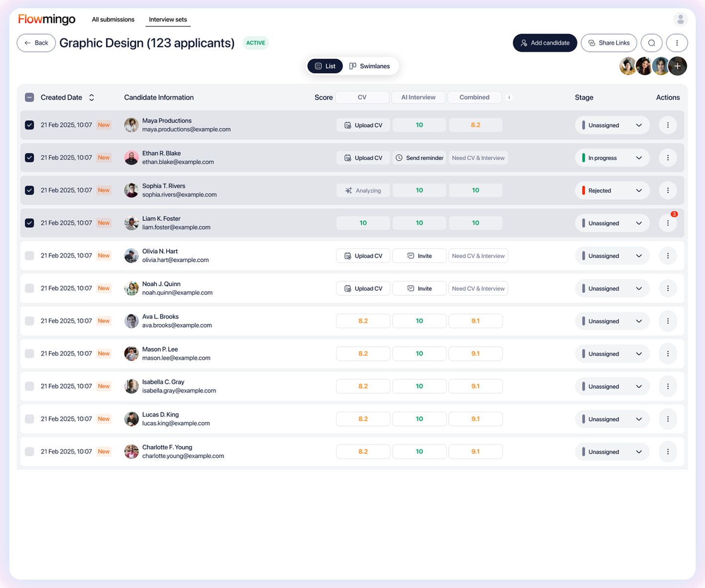The height and width of the screenshot is (588, 705).
Task: Uncheck Sophia T. Rivers row checkbox
Action: coord(29,190)
